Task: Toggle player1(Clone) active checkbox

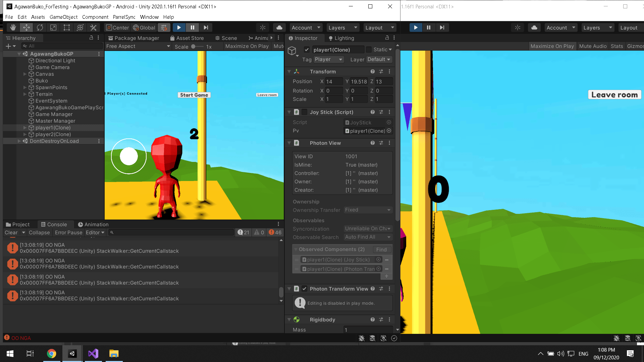Action: pos(307,50)
